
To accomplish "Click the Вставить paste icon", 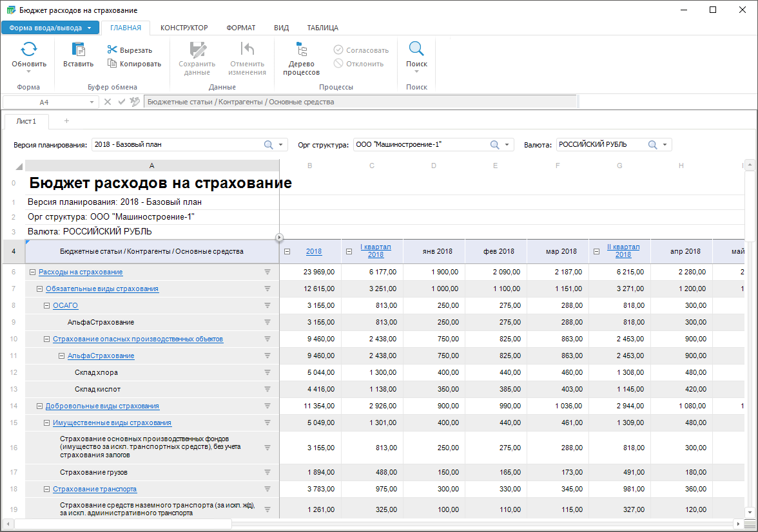I will point(78,50).
